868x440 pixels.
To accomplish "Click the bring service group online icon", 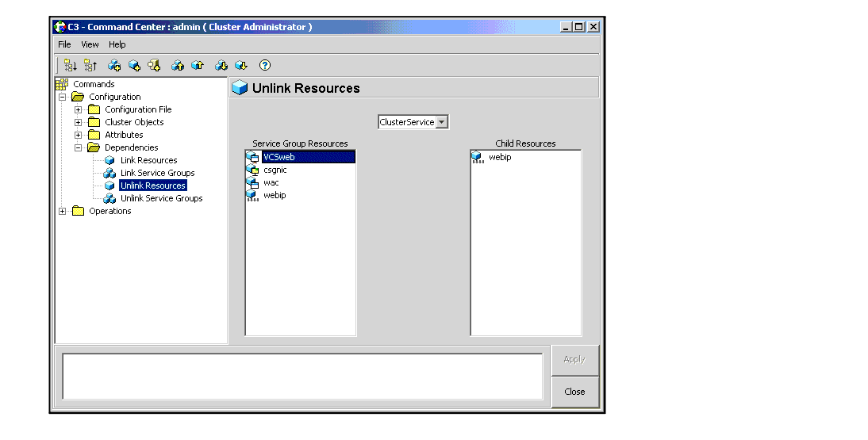I will point(178,66).
